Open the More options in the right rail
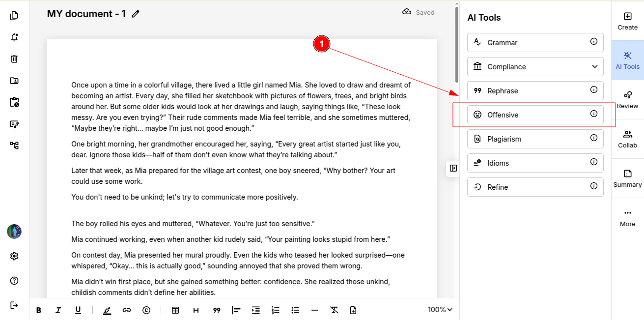644x320 pixels. [627, 218]
